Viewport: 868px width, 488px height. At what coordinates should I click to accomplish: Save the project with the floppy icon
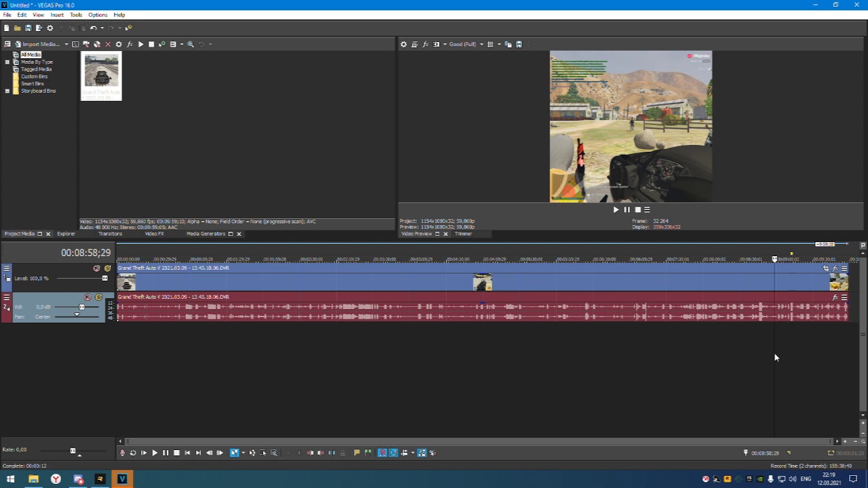(x=28, y=28)
